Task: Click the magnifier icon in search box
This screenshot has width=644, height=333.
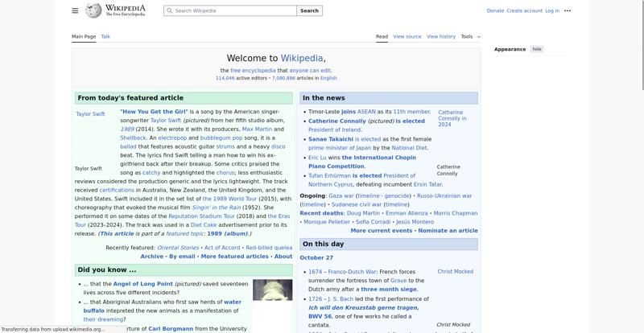Action: point(169,10)
